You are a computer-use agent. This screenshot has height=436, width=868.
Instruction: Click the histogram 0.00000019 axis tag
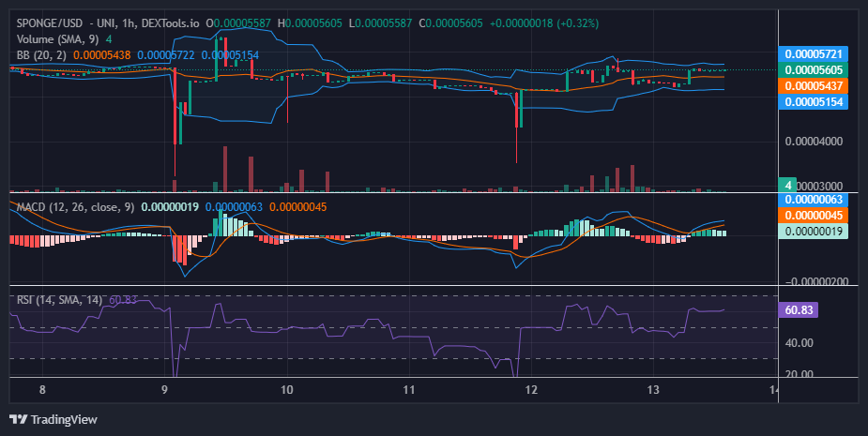coord(813,232)
